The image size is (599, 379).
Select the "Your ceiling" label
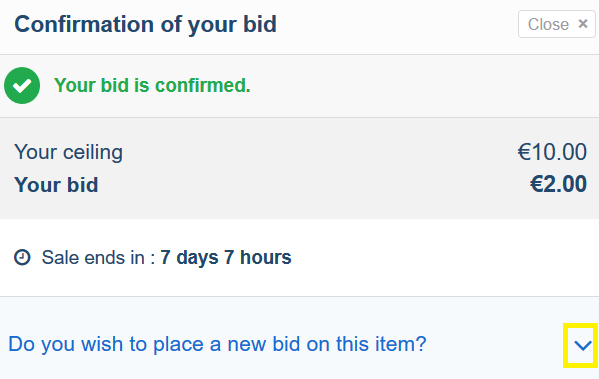point(68,152)
